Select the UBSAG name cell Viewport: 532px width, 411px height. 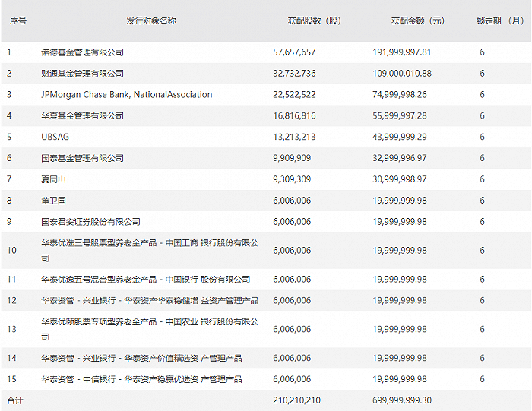click(x=55, y=137)
